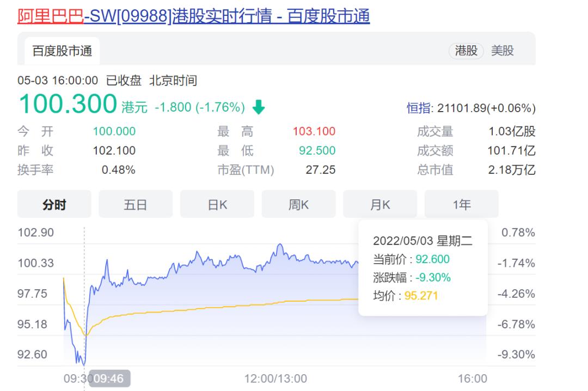Select the 分时 intraday chart tab
The height and width of the screenshot is (391, 588).
[x=54, y=204]
